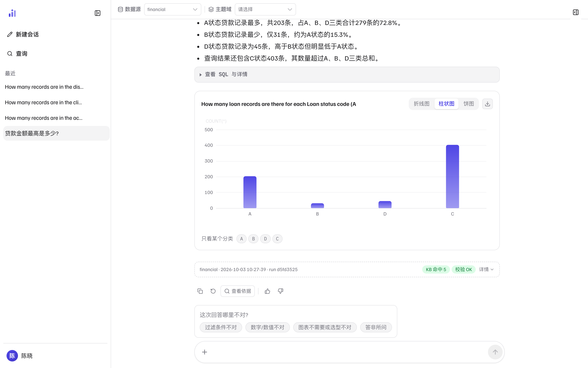The height and width of the screenshot is (368, 588).
Task: Filter chart to category A chip
Action: point(241,239)
